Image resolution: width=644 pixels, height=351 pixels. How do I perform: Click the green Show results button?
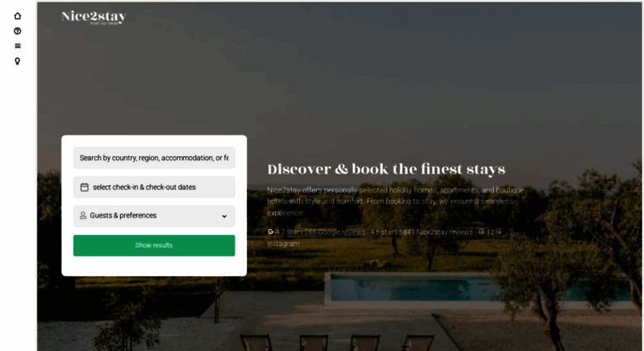tap(154, 246)
